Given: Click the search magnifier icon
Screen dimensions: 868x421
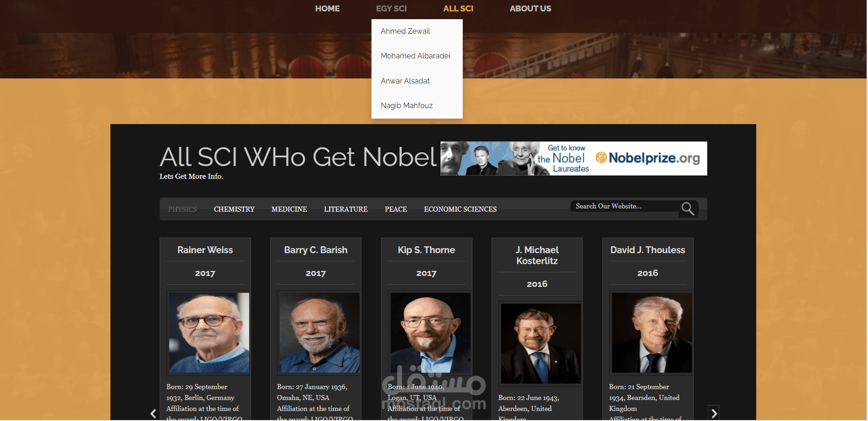Looking at the screenshot, I should tap(688, 209).
